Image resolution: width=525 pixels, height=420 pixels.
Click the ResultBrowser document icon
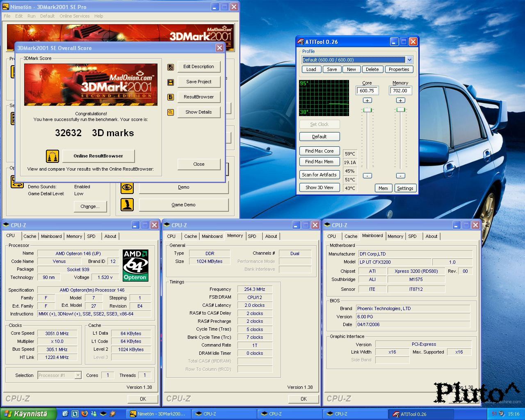[x=171, y=97]
